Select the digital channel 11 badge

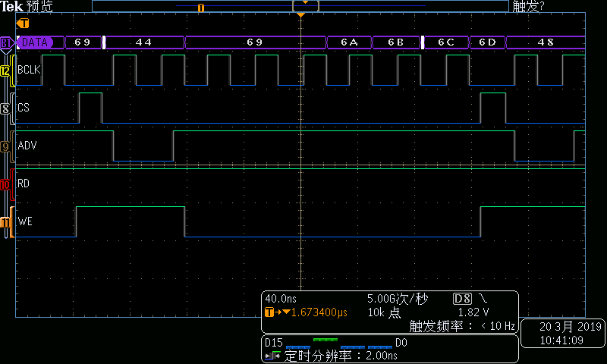click(x=5, y=222)
